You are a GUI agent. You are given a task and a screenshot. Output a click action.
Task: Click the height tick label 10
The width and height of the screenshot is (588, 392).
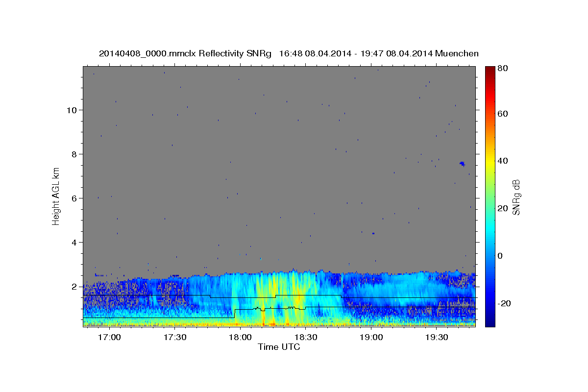[73, 110]
